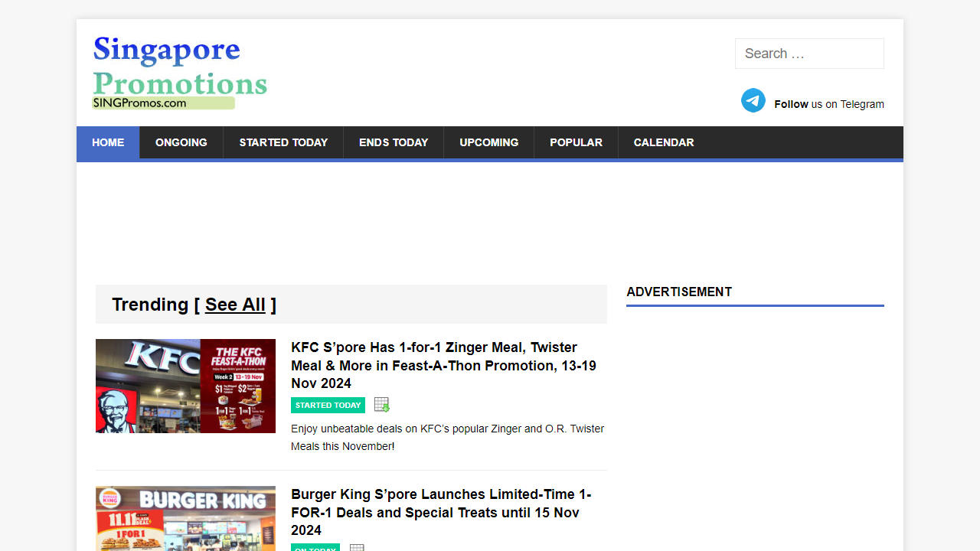Click inside the Search field
This screenshot has width=980, height=551.
click(809, 54)
